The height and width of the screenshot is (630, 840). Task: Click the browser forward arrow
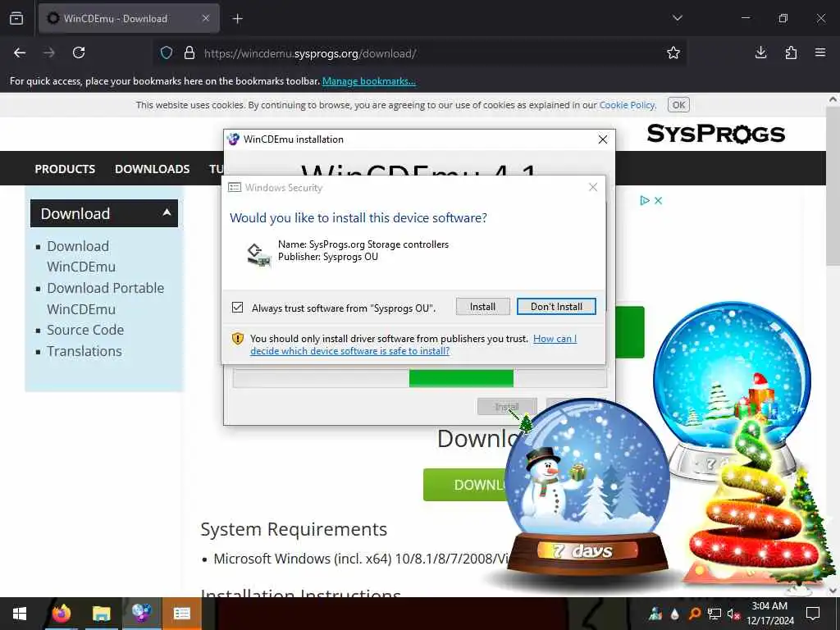[48, 52]
